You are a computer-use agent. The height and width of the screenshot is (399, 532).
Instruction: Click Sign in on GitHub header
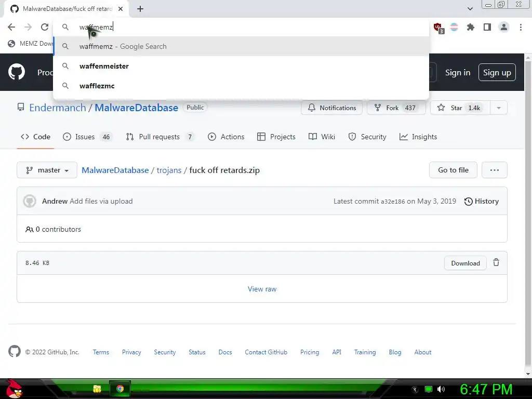(x=457, y=73)
